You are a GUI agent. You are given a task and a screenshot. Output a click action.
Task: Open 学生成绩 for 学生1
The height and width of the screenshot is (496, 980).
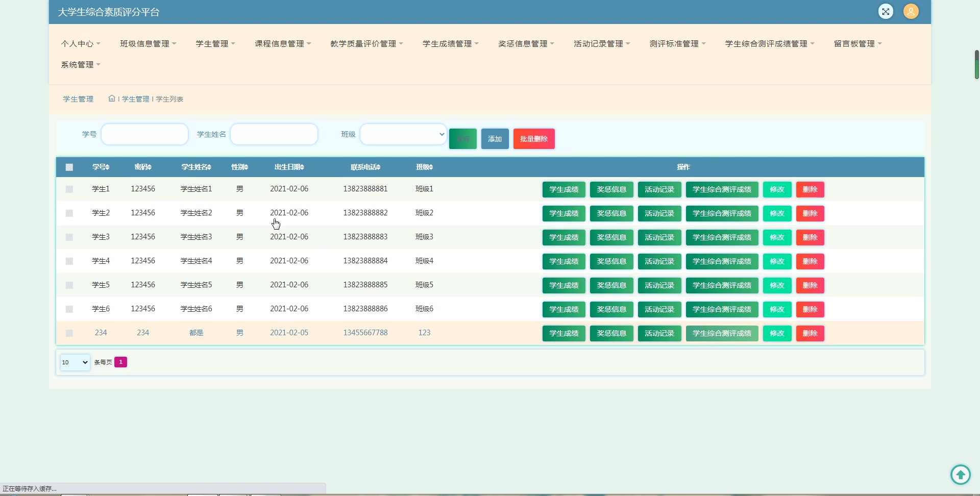click(564, 189)
